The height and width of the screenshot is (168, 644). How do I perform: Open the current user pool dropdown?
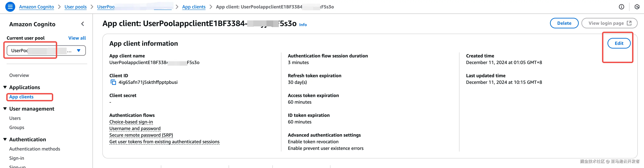click(78, 50)
